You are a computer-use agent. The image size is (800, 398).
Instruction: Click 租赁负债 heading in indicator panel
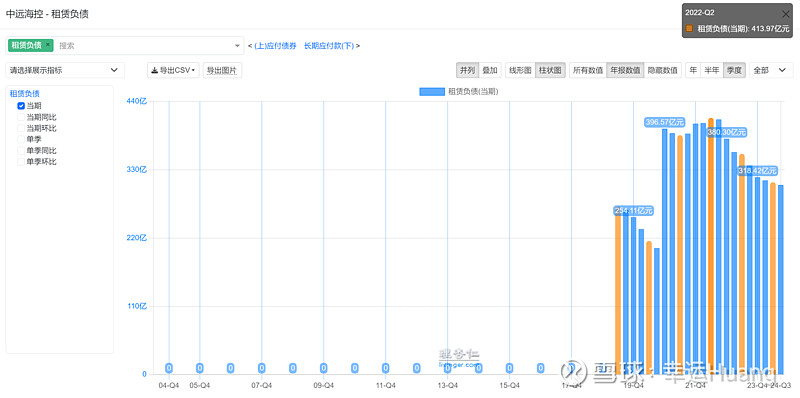tap(24, 93)
